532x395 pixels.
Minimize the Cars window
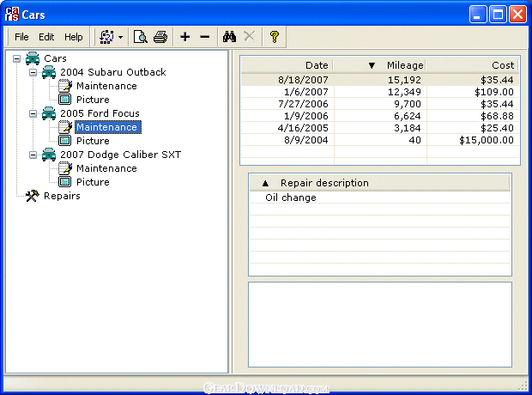click(478, 15)
